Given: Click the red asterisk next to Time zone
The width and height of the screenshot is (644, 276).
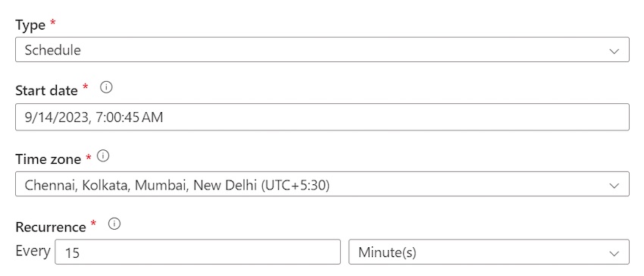Looking at the screenshot, I should point(89,156).
